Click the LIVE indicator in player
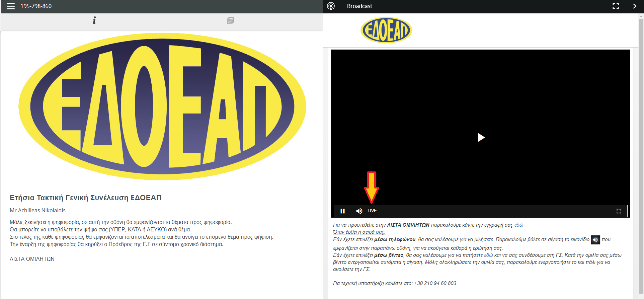This screenshot has height=299, width=644. point(372,211)
